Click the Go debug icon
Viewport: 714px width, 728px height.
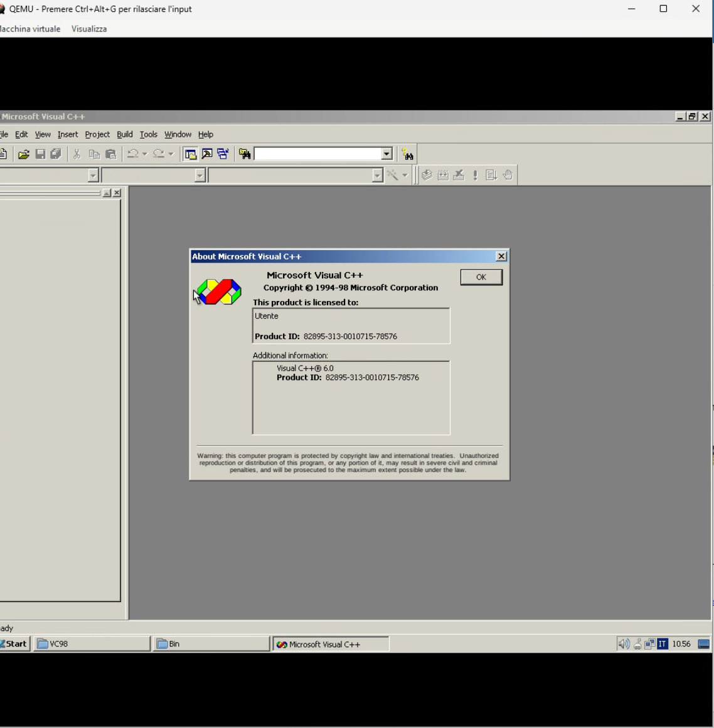click(491, 175)
